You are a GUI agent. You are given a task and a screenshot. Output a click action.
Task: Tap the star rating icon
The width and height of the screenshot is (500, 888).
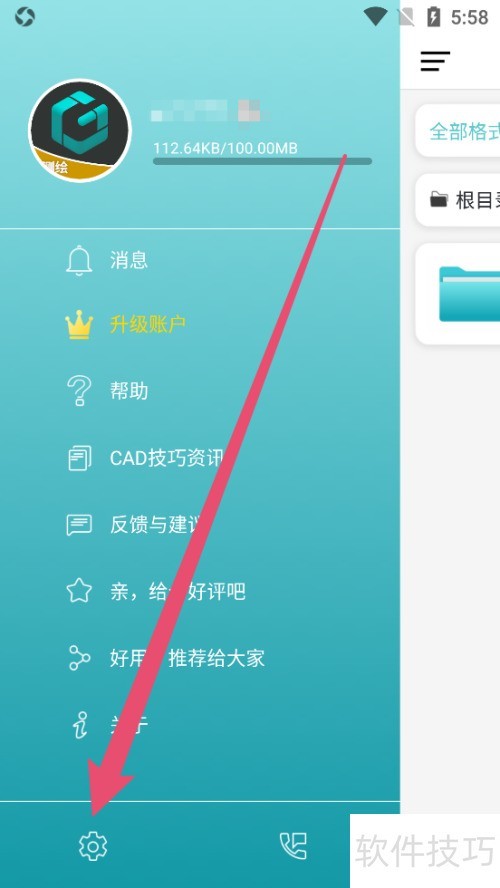[x=79, y=591]
